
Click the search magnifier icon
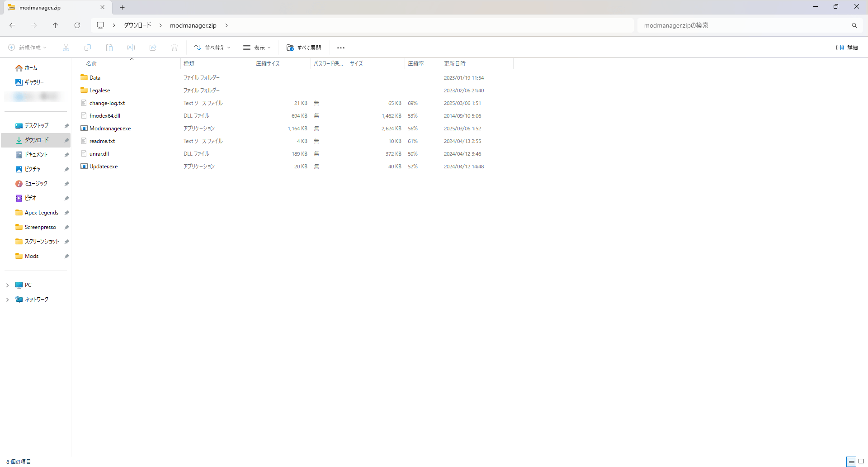854,25
